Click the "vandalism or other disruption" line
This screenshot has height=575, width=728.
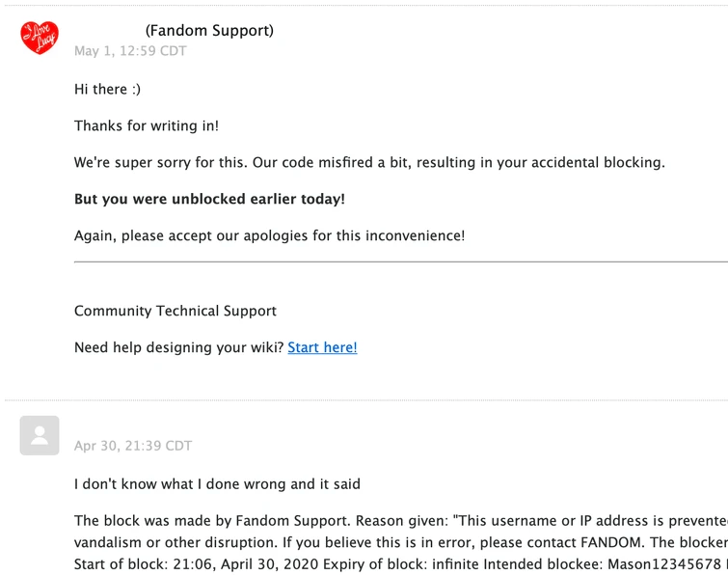tap(401, 542)
